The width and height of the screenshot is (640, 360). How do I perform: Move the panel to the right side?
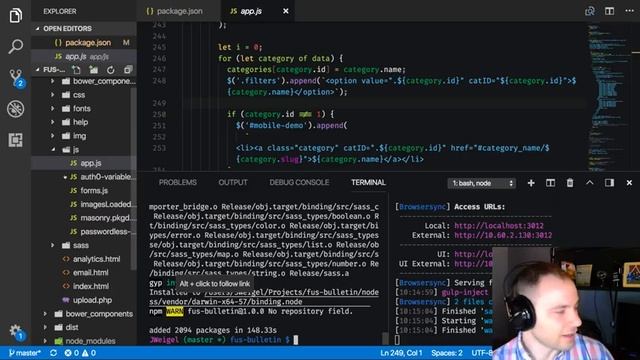click(609, 183)
